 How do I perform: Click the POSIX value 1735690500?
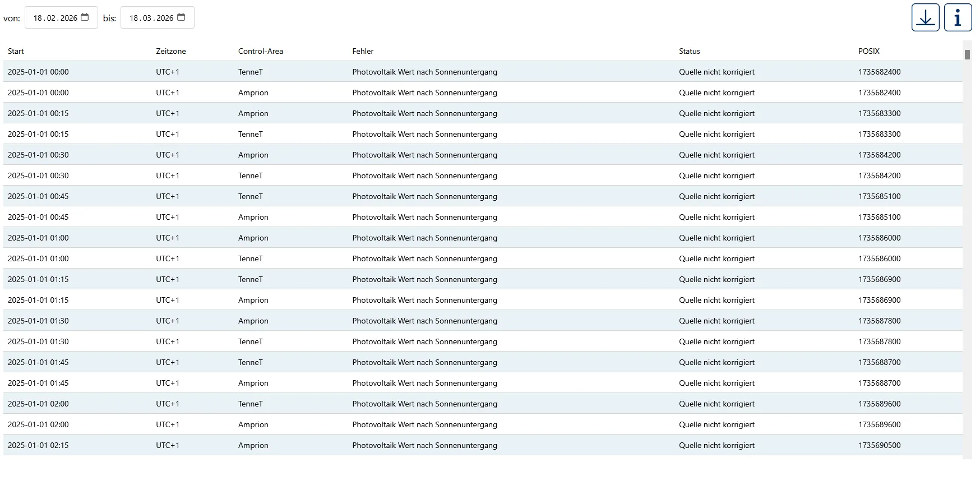click(x=880, y=445)
